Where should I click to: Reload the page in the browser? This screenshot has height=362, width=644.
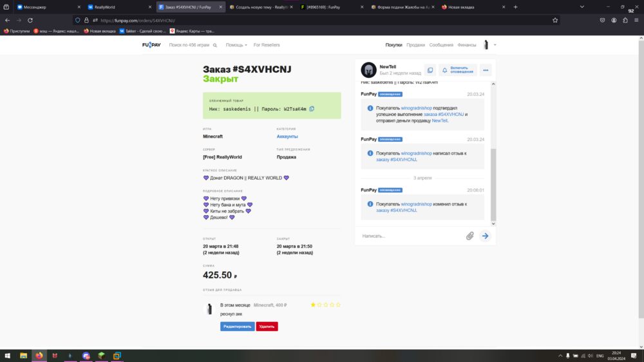[30, 20]
